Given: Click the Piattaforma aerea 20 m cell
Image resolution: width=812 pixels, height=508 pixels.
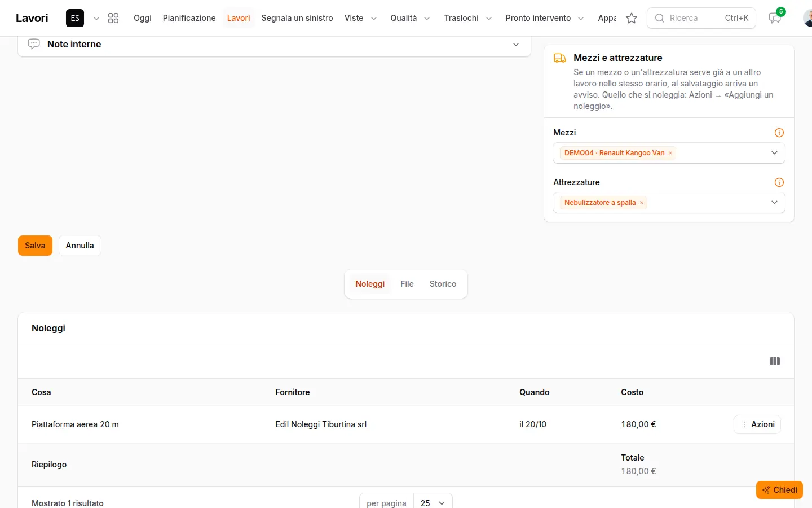Looking at the screenshot, I should pos(75,424).
